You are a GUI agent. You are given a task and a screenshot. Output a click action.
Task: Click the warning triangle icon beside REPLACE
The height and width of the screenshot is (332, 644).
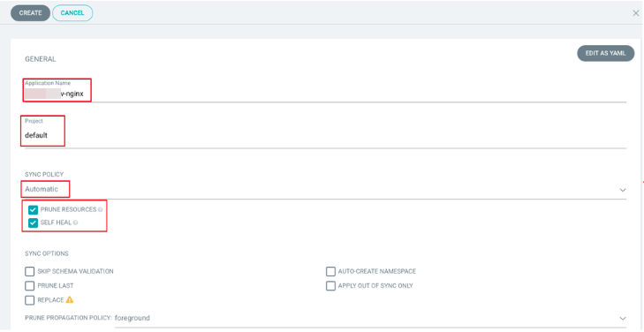(x=70, y=299)
